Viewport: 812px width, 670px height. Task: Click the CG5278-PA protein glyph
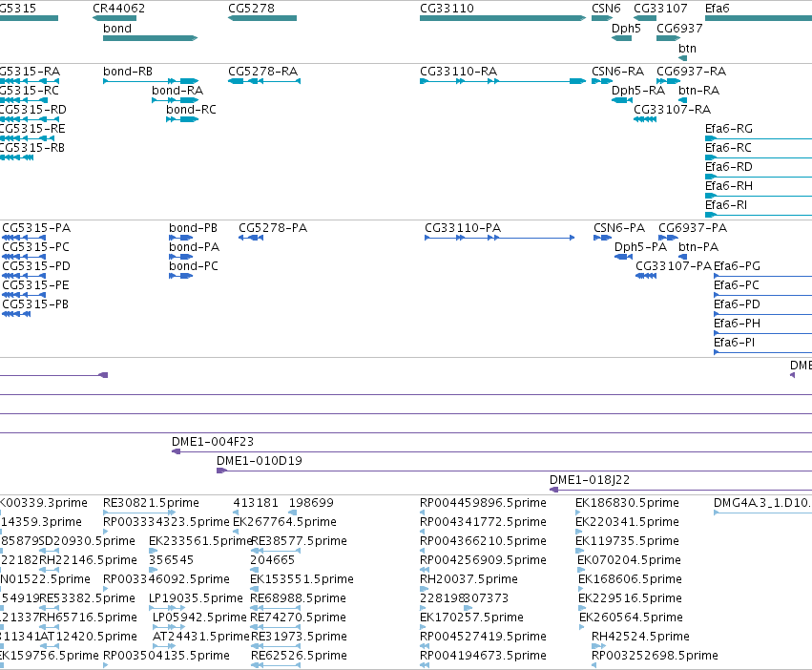251,238
